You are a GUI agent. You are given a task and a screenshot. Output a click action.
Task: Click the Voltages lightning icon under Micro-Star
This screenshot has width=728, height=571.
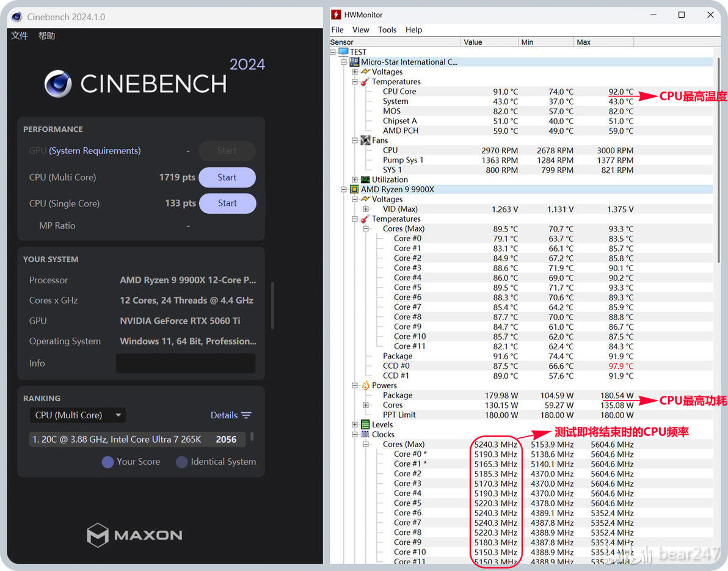coord(365,71)
